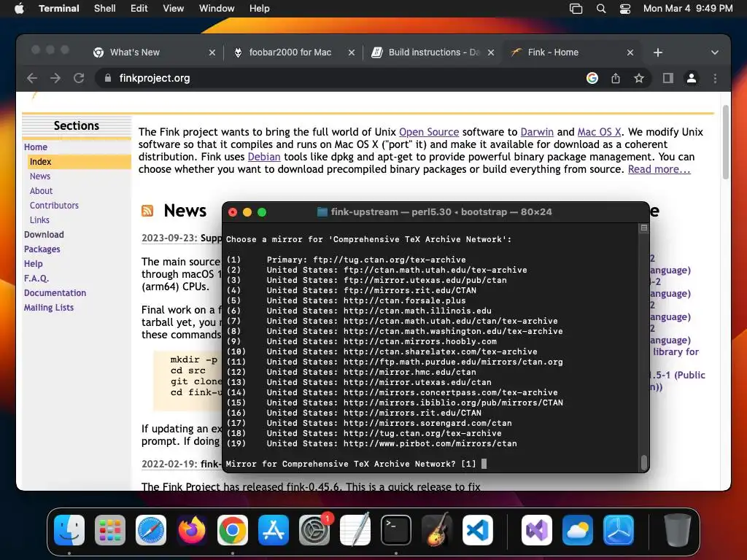The width and height of the screenshot is (747, 560).
Task: Open Visual Studio Code from the Dock
Action: 478,530
